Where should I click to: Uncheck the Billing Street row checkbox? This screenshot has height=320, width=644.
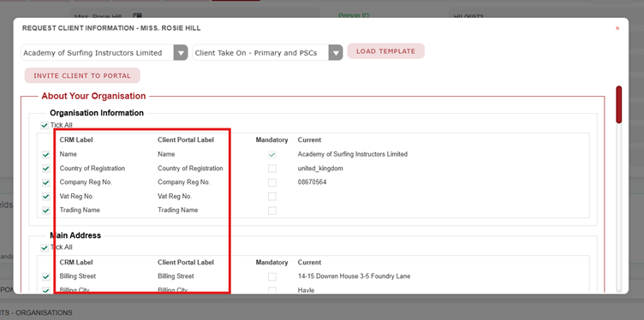click(46, 277)
